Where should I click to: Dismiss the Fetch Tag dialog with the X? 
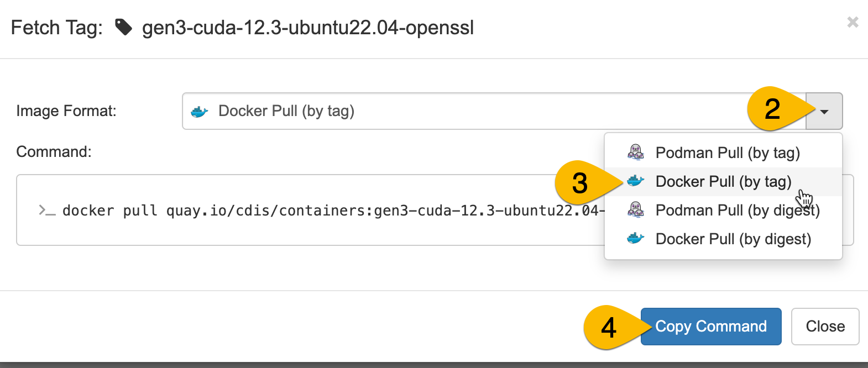(853, 22)
